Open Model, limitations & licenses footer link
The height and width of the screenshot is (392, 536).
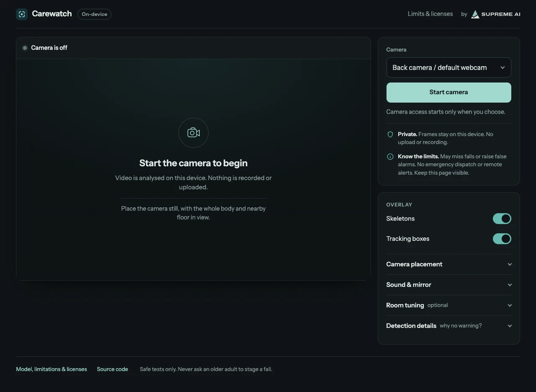pos(52,369)
